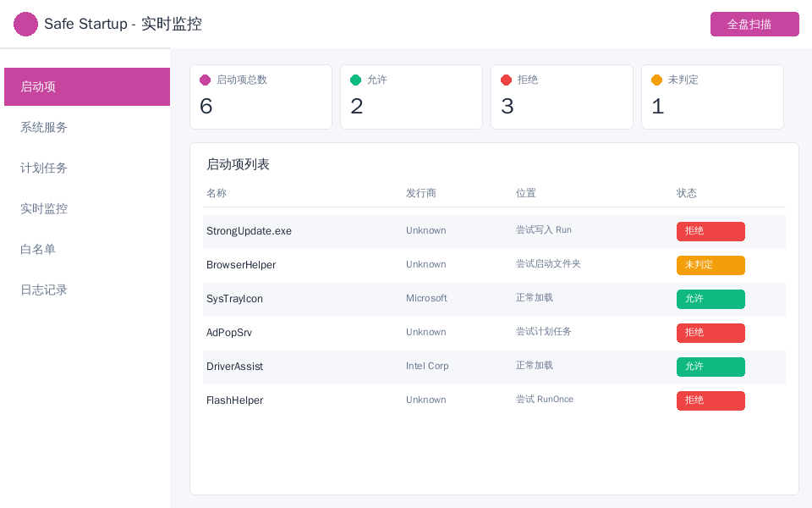Viewport: 812px width, 508px height.
Task: Click the Microsoft publisher cell
Action: pyautogui.click(x=426, y=298)
